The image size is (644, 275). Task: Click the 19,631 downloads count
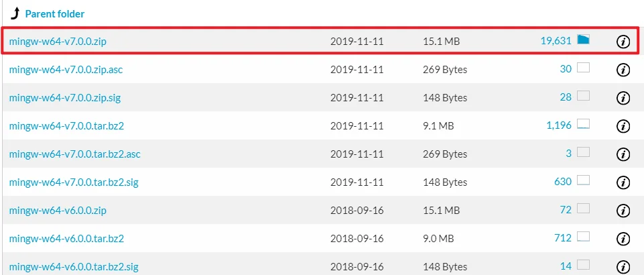[x=556, y=41]
